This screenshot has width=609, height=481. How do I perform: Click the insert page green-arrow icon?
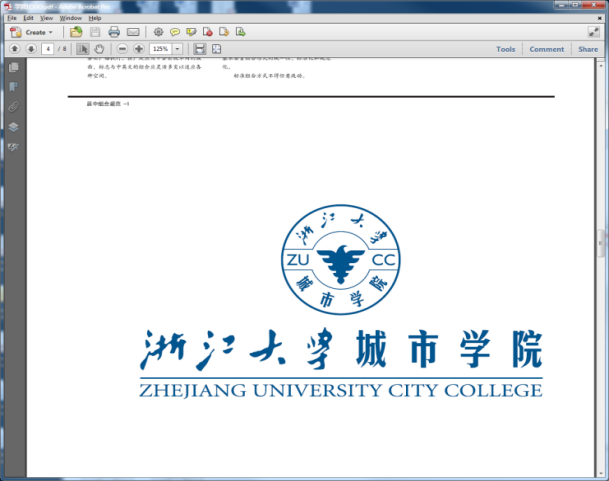(240, 32)
